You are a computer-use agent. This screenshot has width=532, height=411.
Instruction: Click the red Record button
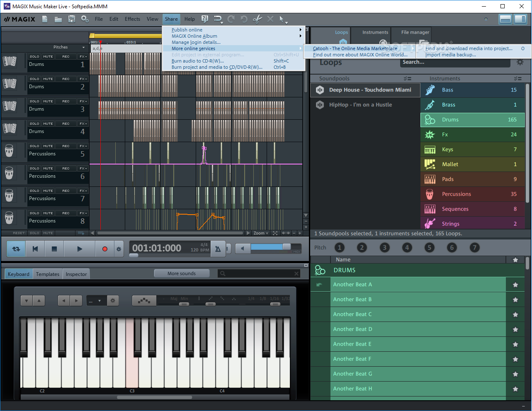coord(104,249)
